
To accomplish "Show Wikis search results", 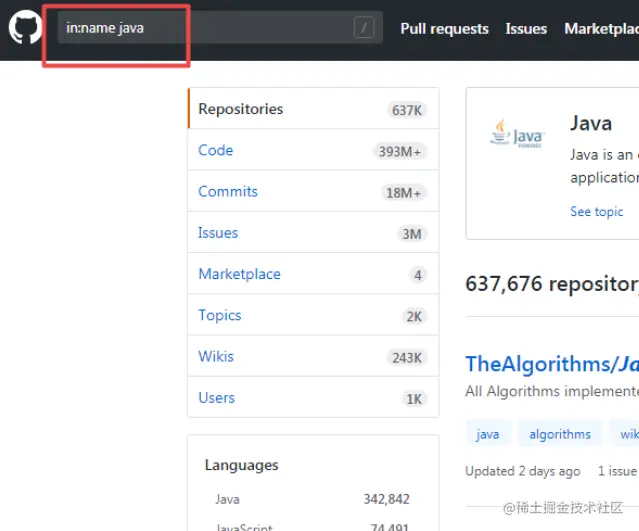I will [313, 356].
